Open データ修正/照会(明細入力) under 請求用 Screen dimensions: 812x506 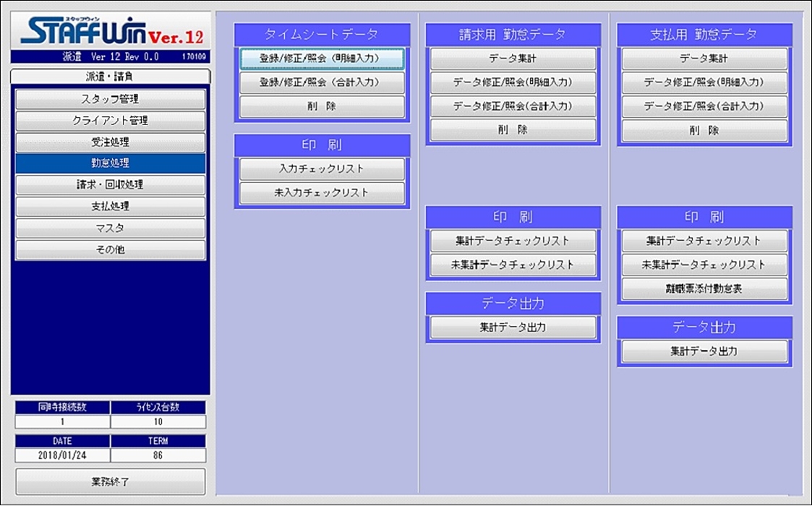click(513, 83)
